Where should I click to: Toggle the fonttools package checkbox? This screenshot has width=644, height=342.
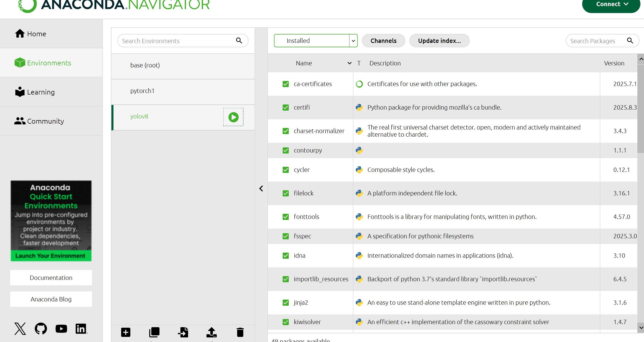(286, 217)
